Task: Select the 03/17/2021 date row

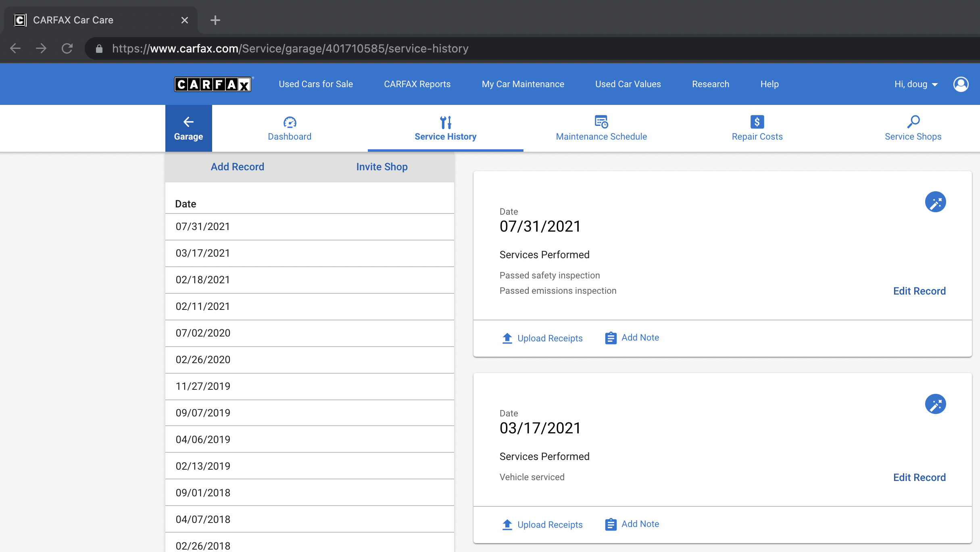Action: pyautogui.click(x=310, y=253)
